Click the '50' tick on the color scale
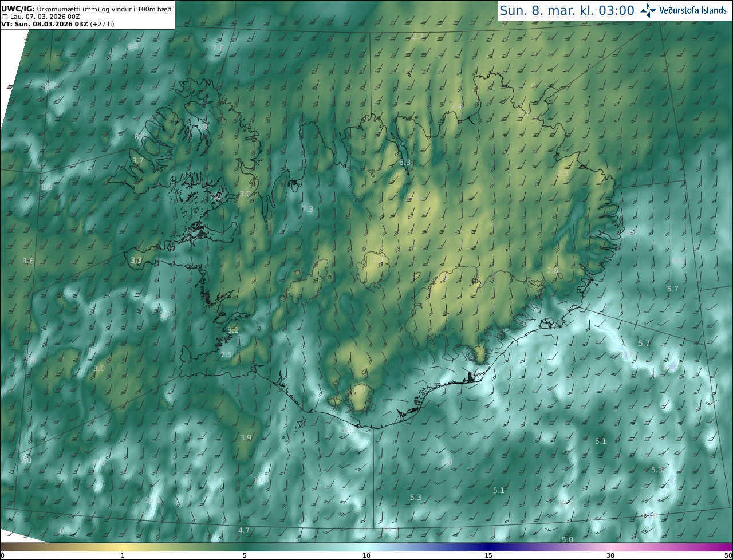733x560 pixels. 728,555
